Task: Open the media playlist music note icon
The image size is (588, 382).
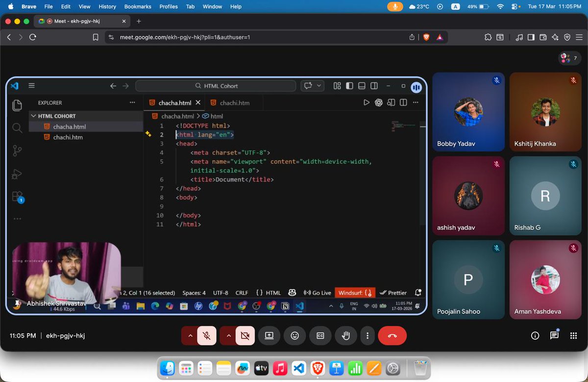Action: [x=519, y=37]
